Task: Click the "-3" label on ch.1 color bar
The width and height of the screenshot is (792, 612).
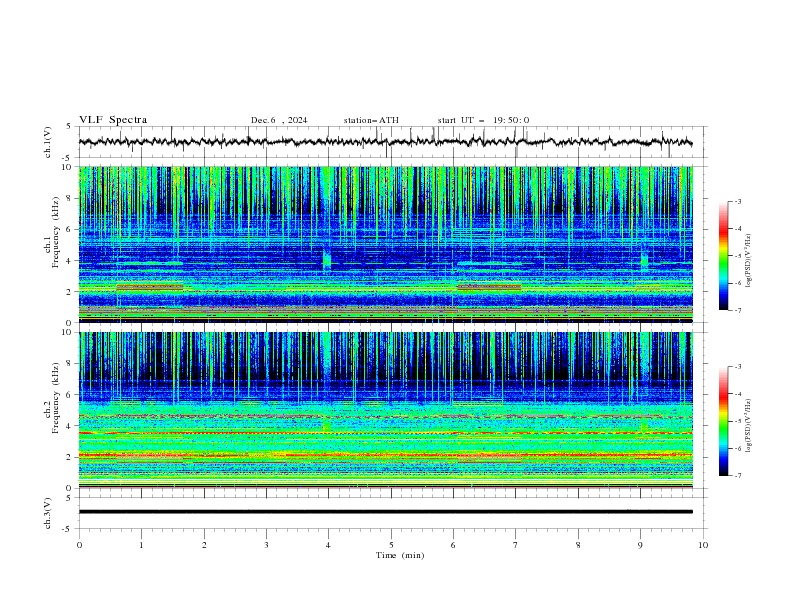Action: tap(737, 201)
